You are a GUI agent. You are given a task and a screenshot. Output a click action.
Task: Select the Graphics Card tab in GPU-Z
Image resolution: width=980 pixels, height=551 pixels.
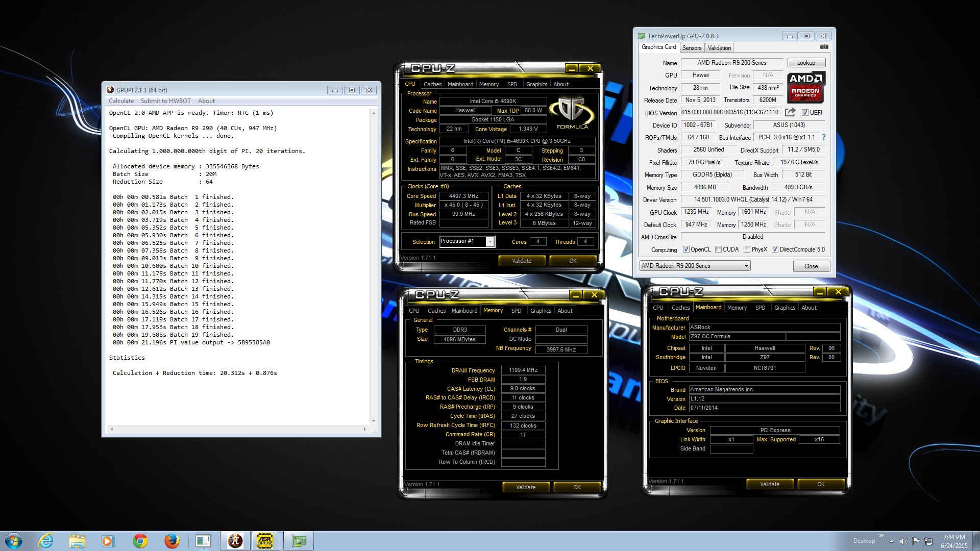coord(658,47)
